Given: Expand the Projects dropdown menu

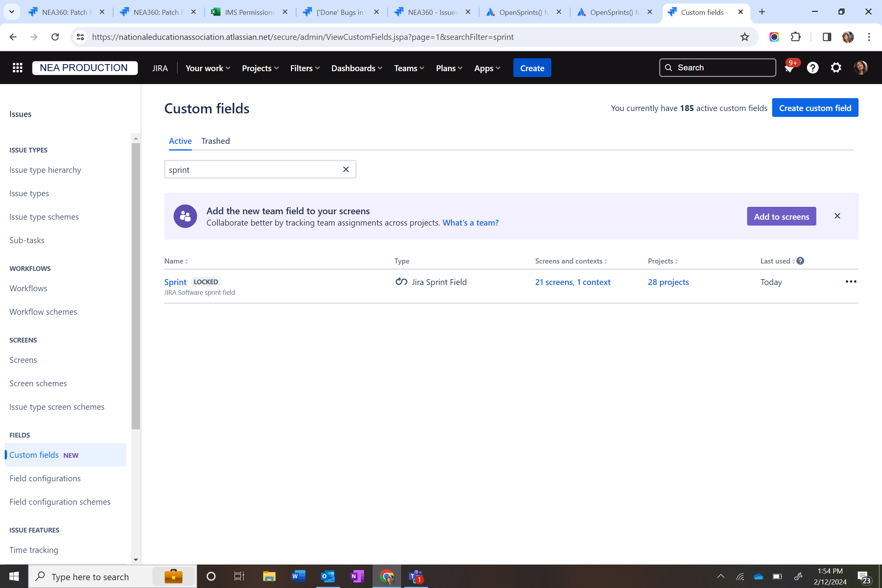Looking at the screenshot, I should [x=260, y=68].
